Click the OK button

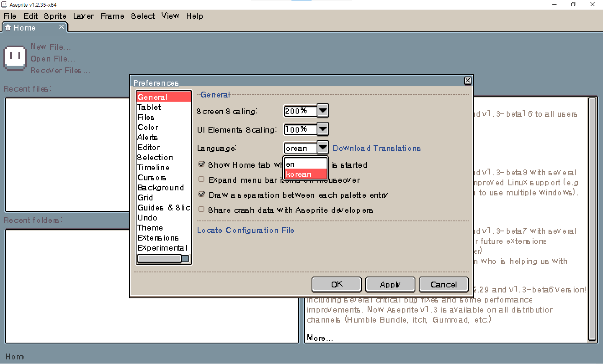click(337, 285)
